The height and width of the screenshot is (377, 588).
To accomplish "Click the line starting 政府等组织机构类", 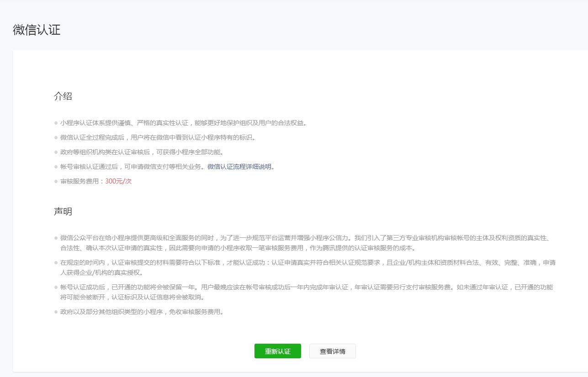I will (x=142, y=152).
